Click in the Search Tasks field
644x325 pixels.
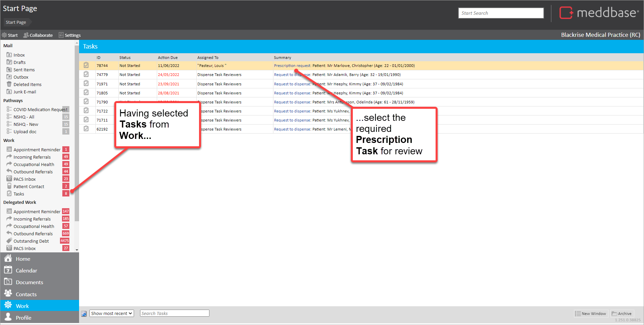click(175, 313)
